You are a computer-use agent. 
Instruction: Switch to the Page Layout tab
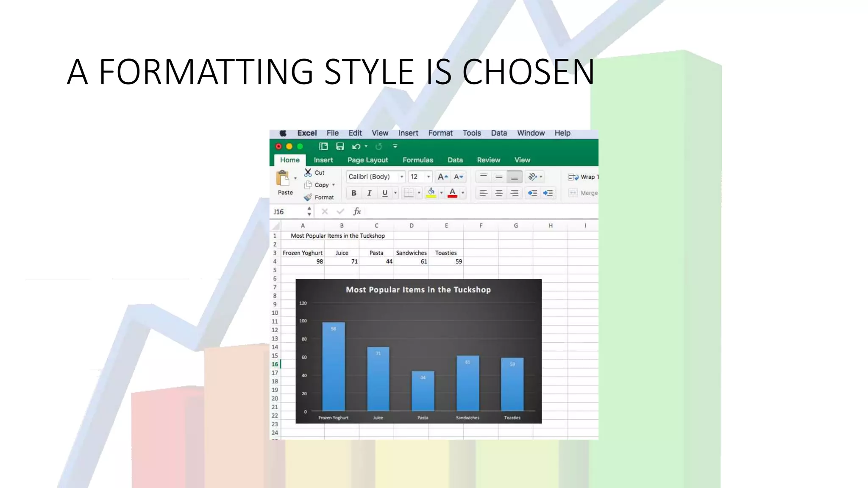[367, 160]
